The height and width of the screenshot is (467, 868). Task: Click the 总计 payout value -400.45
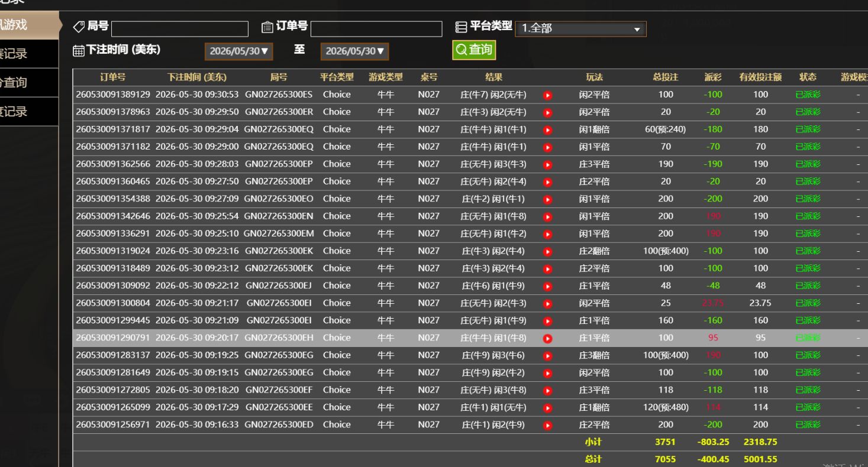click(x=713, y=459)
